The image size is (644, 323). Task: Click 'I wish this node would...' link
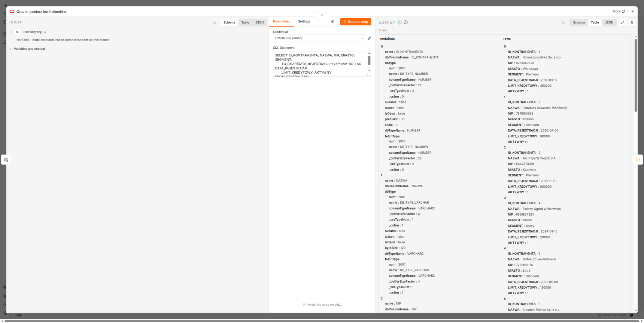pyautogui.click(x=322, y=305)
